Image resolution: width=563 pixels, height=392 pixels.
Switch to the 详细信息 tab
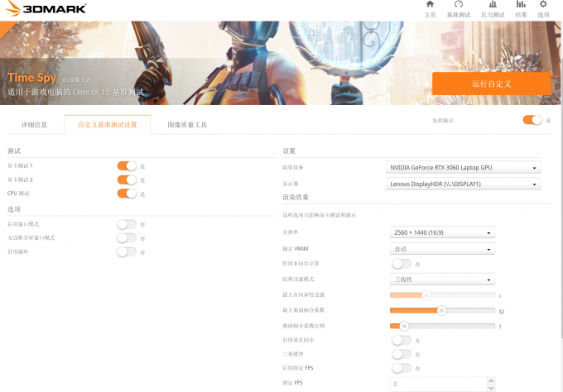[x=35, y=125]
